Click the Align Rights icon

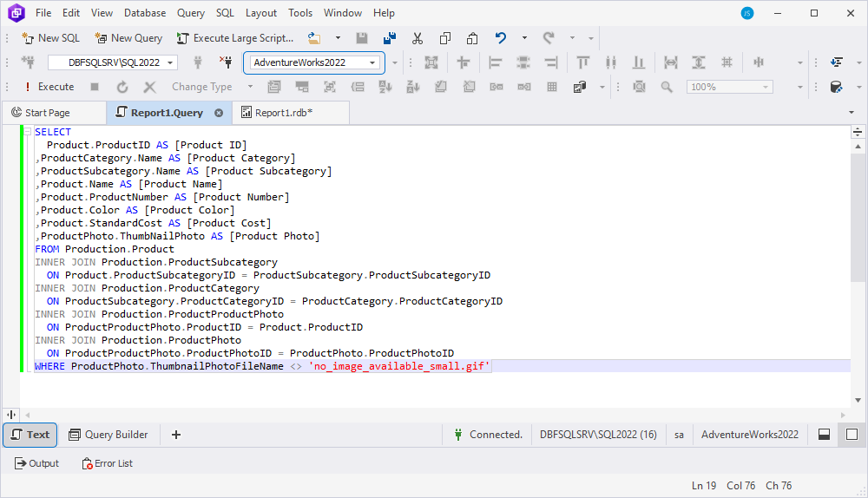point(551,62)
